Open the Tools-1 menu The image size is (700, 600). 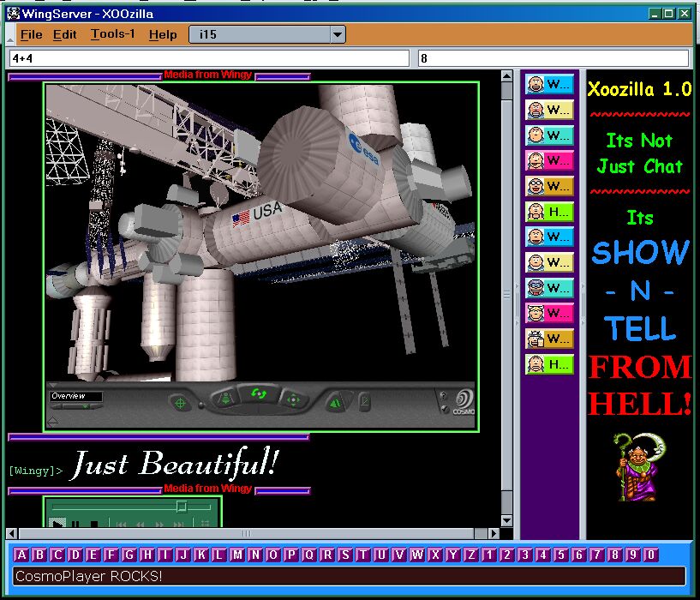click(112, 34)
